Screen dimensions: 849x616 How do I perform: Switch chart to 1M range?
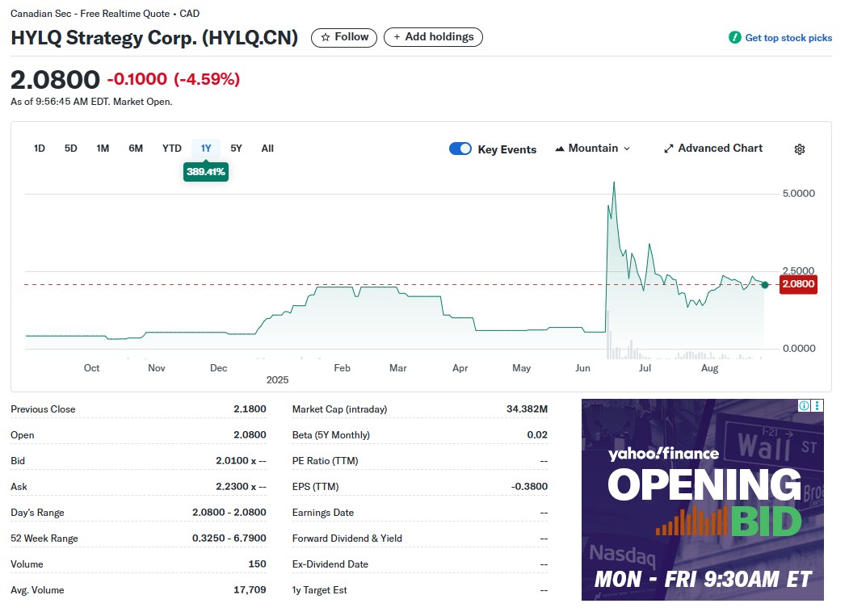[x=103, y=149]
